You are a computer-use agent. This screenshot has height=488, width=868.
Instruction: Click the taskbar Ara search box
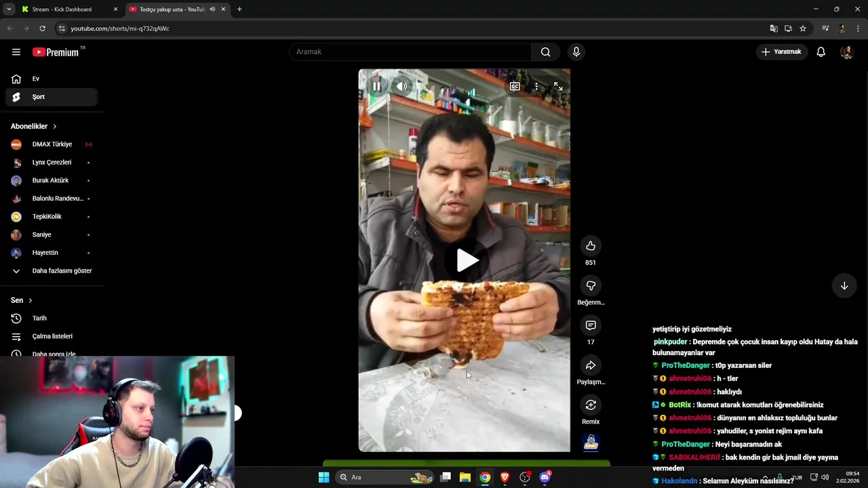pyautogui.click(x=384, y=477)
